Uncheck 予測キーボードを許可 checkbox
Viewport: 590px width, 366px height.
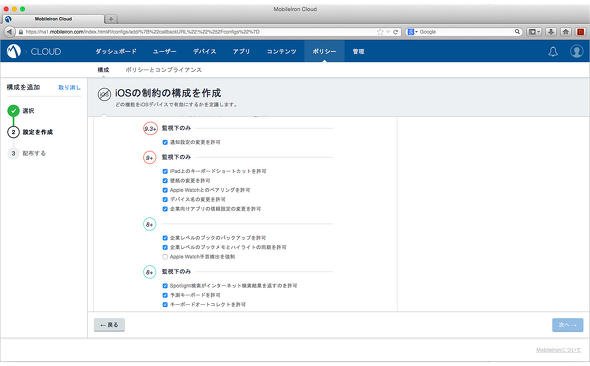[x=165, y=295]
